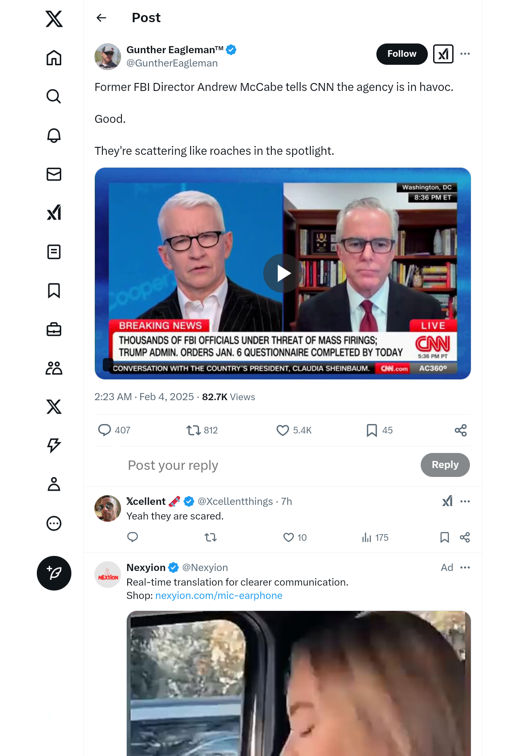The height and width of the screenshot is (756, 532).
Task: Open Messages envelope icon
Action: pyautogui.click(x=54, y=174)
